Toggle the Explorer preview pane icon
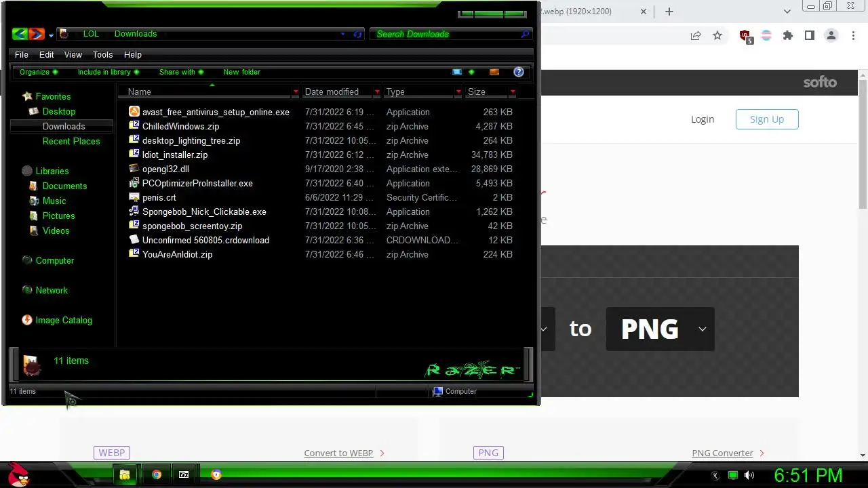The image size is (868, 488). 494,72
